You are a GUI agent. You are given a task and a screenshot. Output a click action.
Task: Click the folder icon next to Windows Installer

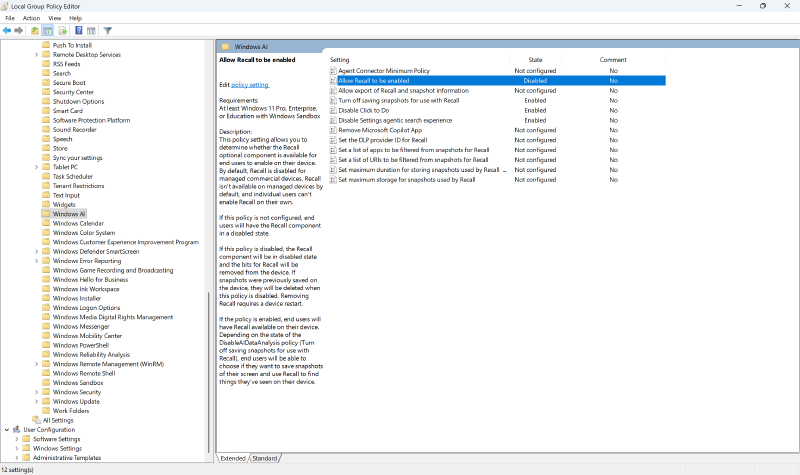(x=46, y=298)
